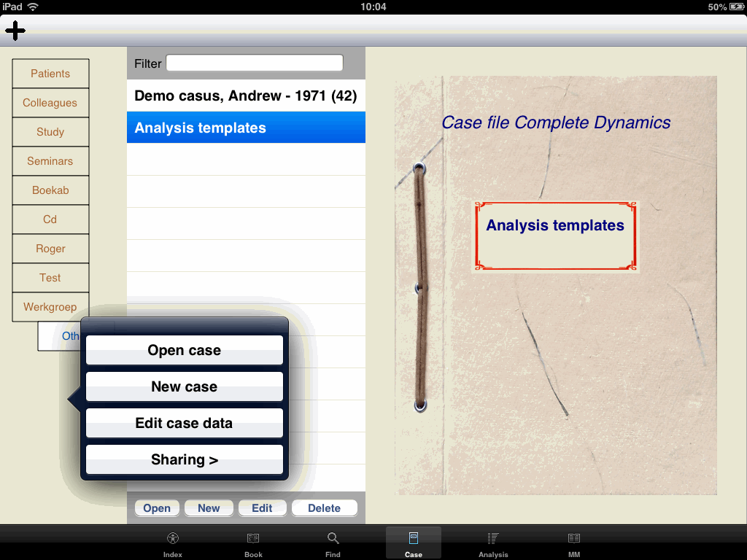
Task: Open the MM tab
Action: pos(574,544)
